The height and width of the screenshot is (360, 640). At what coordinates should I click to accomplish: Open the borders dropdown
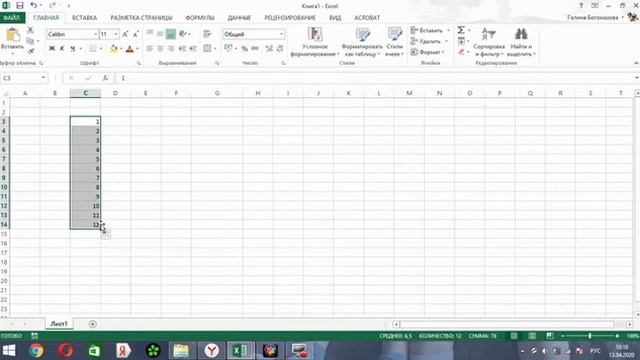pos(101,49)
